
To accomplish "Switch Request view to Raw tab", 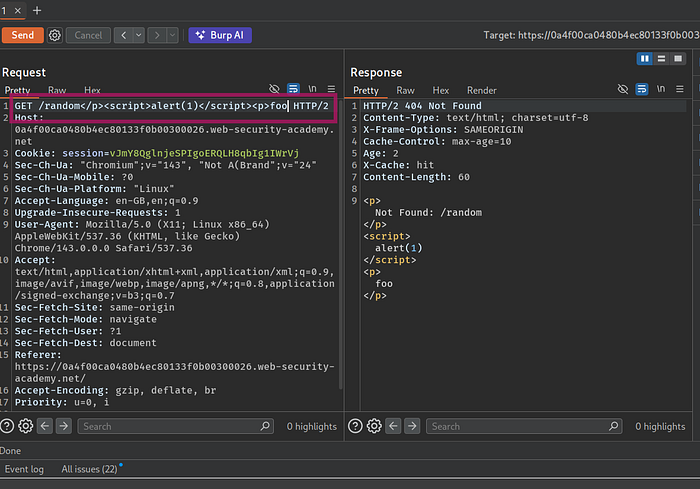I will [x=57, y=90].
